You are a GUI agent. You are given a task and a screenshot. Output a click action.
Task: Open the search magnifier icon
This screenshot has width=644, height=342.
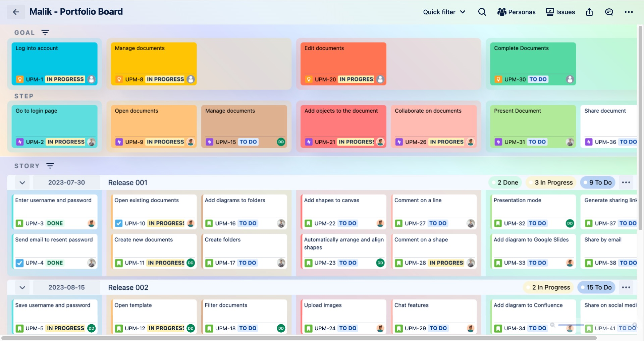pos(482,12)
